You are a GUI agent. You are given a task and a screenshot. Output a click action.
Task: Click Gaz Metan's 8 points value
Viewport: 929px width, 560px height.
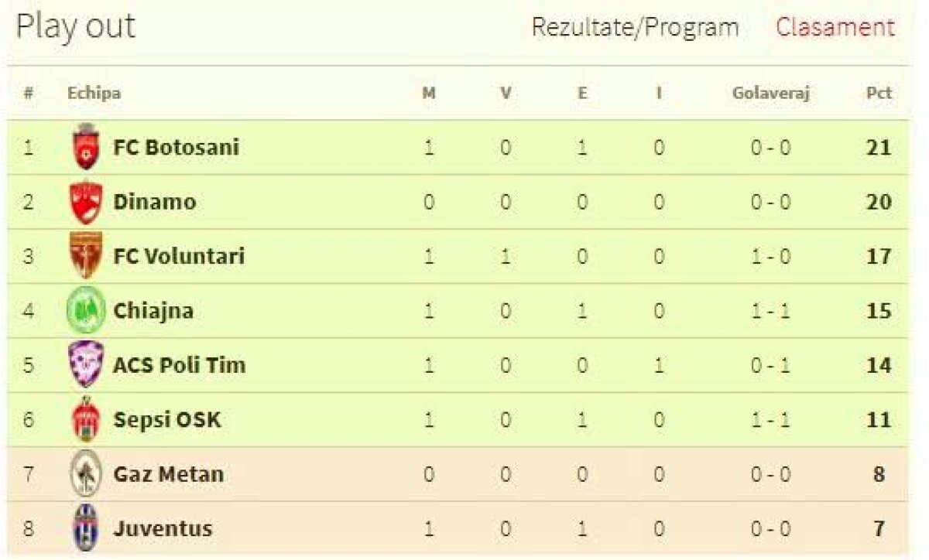(879, 473)
